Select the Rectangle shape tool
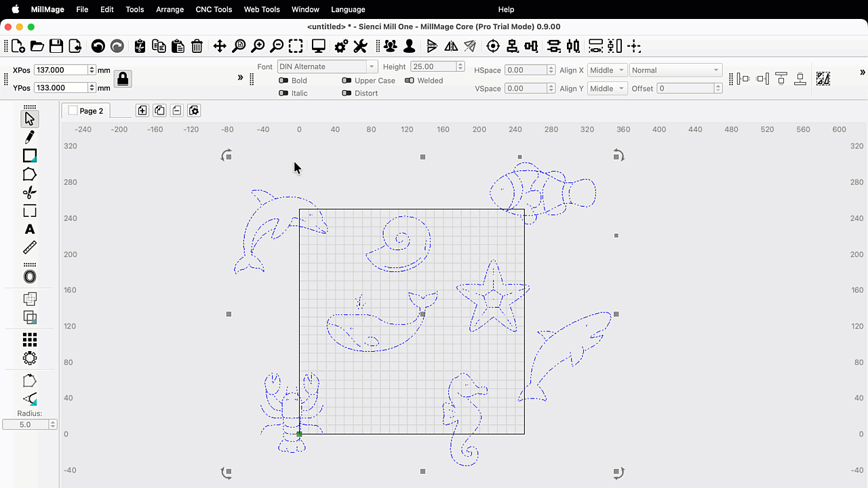868x488 pixels. click(30, 156)
